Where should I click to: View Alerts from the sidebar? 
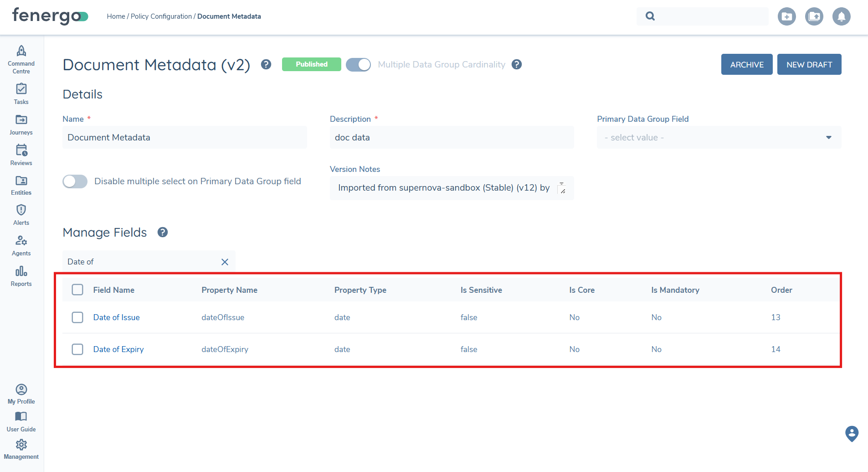pos(21,214)
